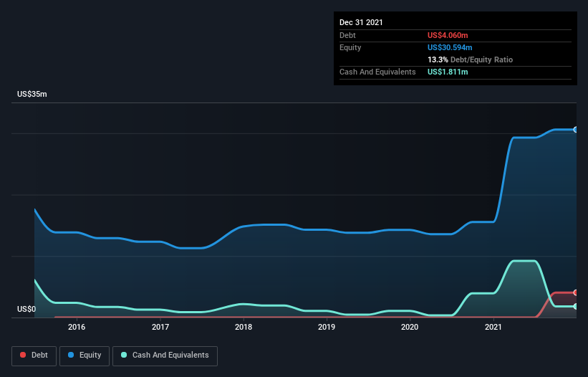Click the Dec 31 2021 tooltip date

click(361, 22)
